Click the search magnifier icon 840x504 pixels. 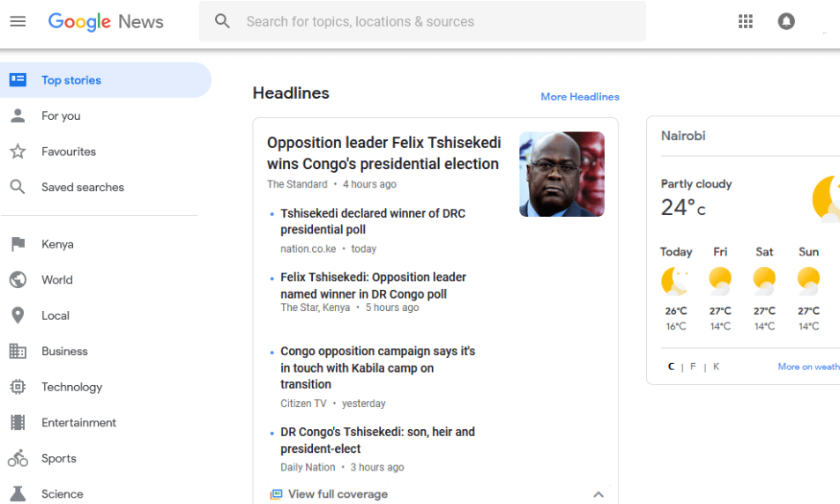[222, 21]
